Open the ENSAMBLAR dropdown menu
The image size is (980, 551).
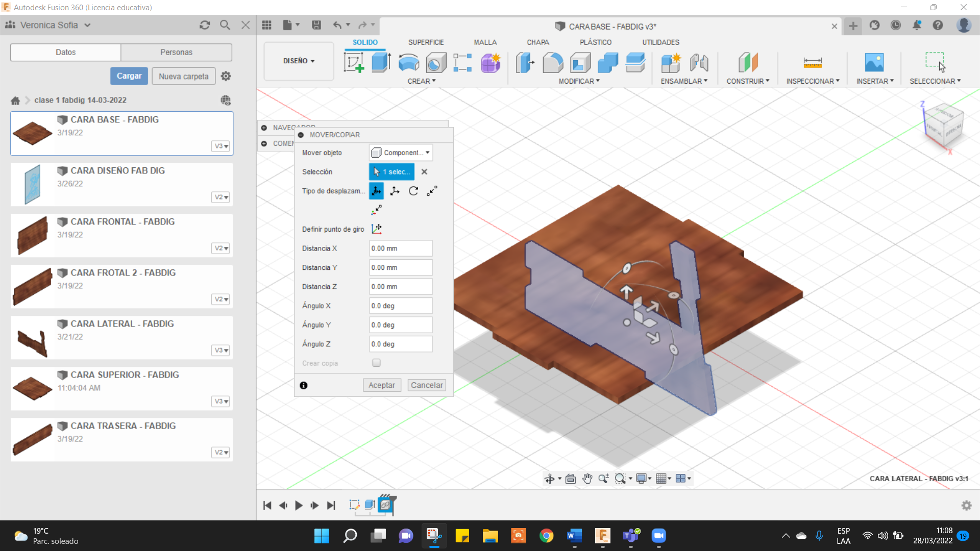684,81
